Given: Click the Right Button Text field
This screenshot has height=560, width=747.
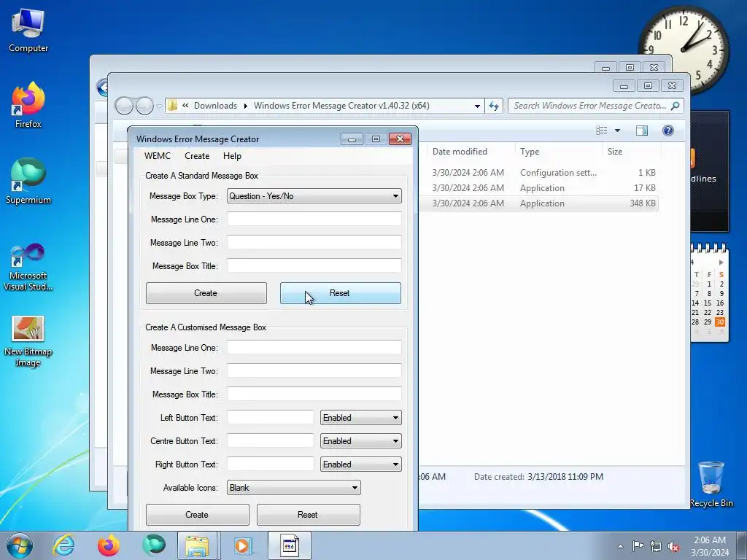Looking at the screenshot, I should (270, 464).
